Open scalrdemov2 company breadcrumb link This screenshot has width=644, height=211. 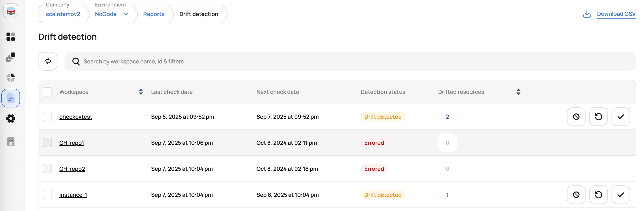pyautogui.click(x=63, y=14)
